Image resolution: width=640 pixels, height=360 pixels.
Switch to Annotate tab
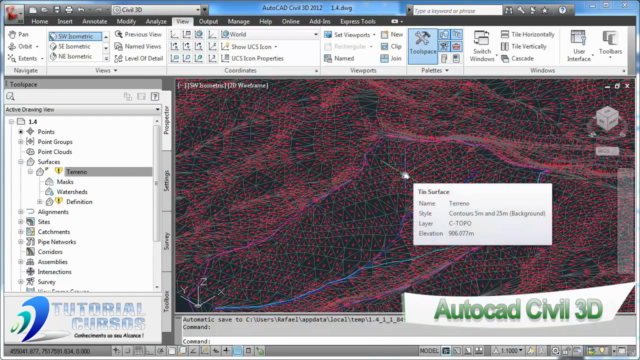click(95, 21)
